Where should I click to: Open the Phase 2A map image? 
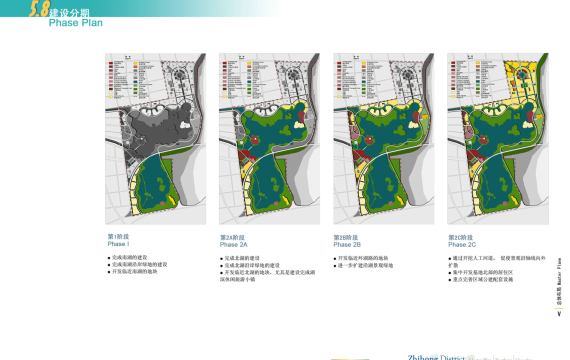point(269,139)
